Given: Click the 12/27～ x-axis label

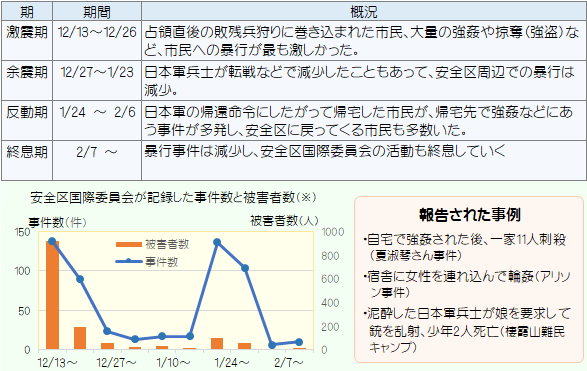Looking at the screenshot, I should click(x=116, y=362).
